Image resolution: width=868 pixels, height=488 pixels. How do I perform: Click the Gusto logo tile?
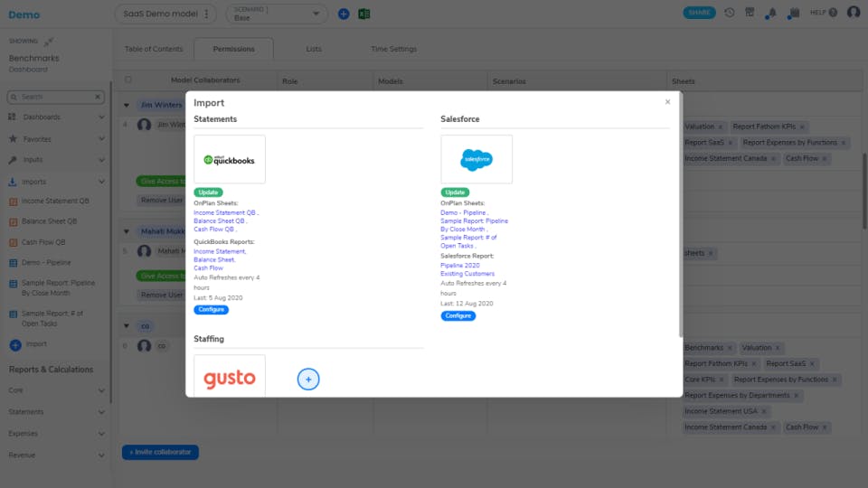[x=229, y=376]
